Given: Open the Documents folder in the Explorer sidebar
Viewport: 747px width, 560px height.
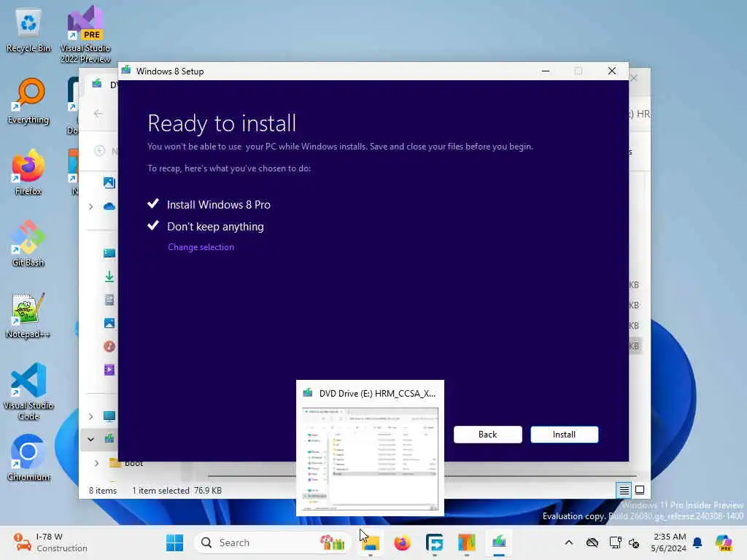Looking at the screenshot, I should pyautogui.click(x=109, y=300).
